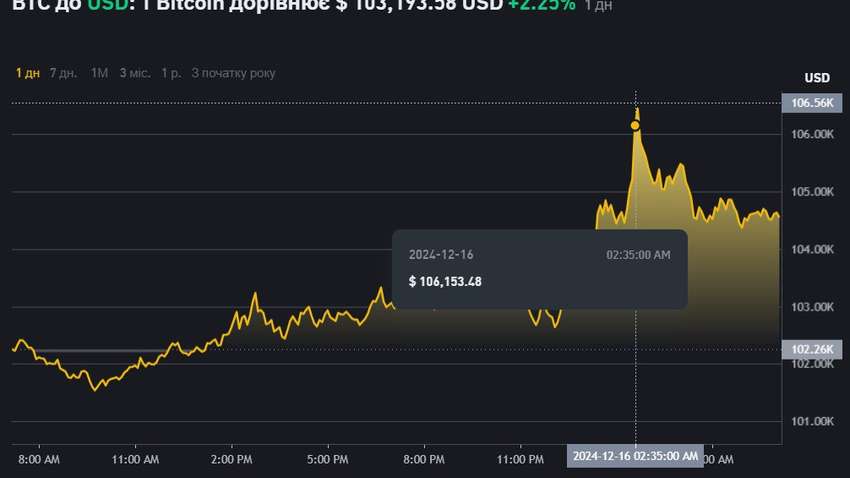The height and width of the screenshot is (478, 850).
Task: Click the 106.56K price label on the axis
Action: (811, 103)
